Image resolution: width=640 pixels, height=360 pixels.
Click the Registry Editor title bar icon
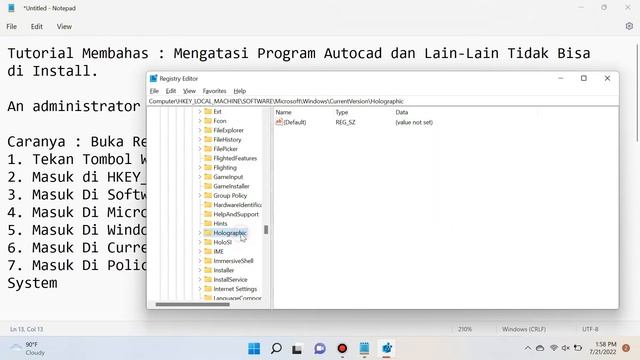click(x=153, y=78)
